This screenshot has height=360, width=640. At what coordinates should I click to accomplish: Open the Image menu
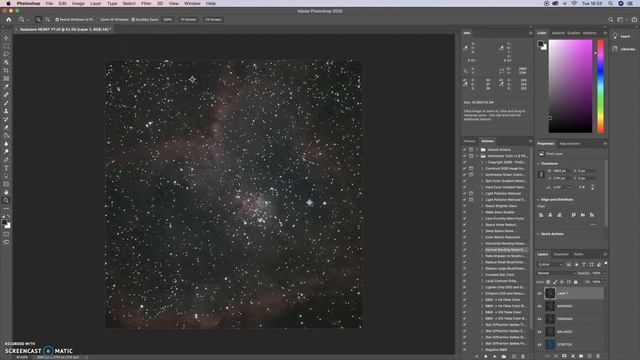click(x=78, y=3)
